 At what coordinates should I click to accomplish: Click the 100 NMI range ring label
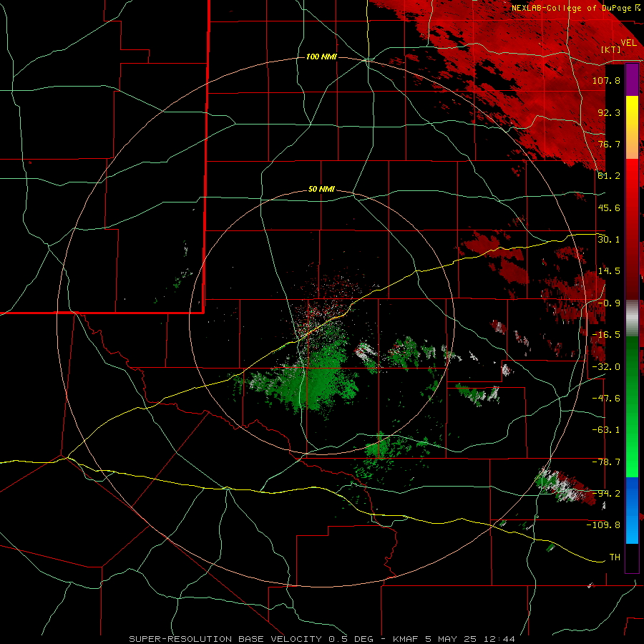[321, 57]
